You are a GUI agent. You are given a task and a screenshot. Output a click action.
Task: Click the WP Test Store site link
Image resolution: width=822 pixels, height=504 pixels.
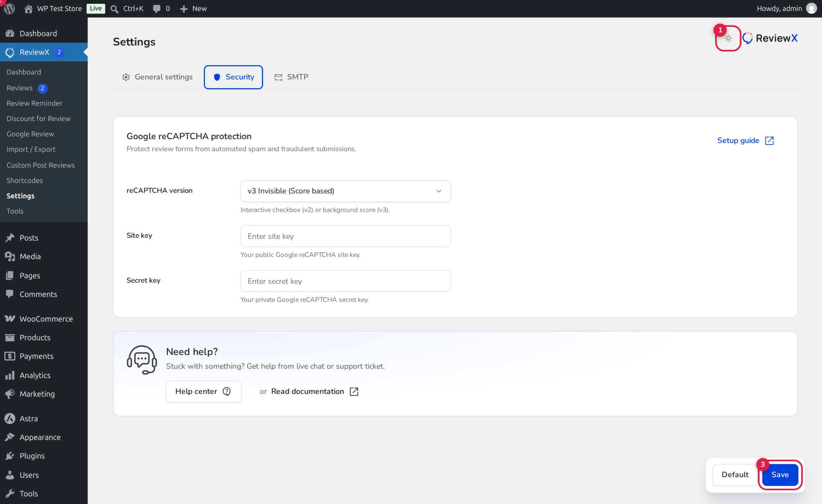pos(59,8)
